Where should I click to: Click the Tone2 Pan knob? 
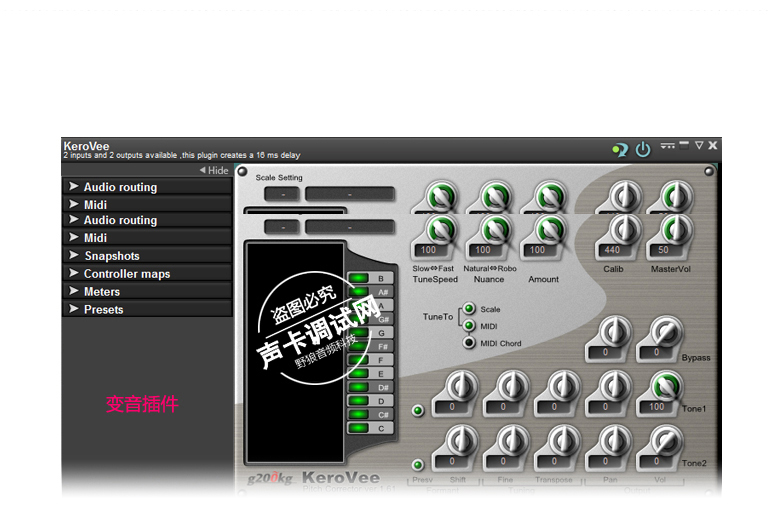pos(615,440)
